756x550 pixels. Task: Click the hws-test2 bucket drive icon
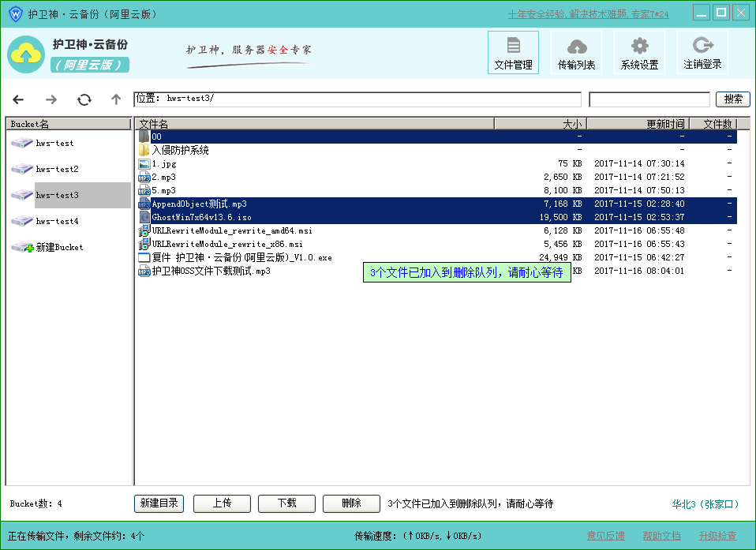(21, 169)
